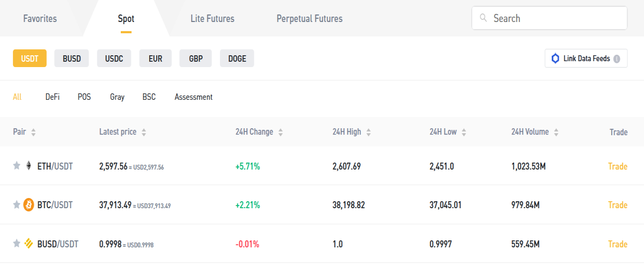Image resolution: width=644 pixels, height=264 pixels.
Task: Toggle the BTC/USDT favorite star
Action: click(x=17, y=205)
